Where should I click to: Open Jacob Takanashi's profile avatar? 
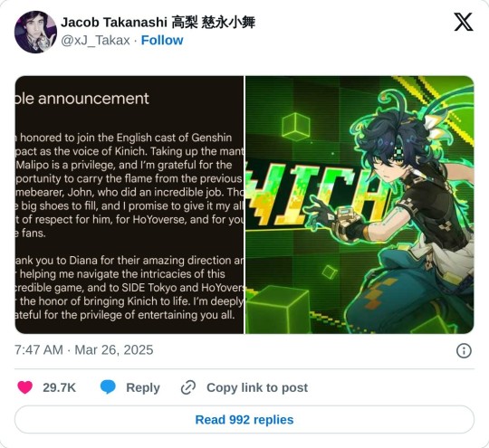tap(35, 32)
